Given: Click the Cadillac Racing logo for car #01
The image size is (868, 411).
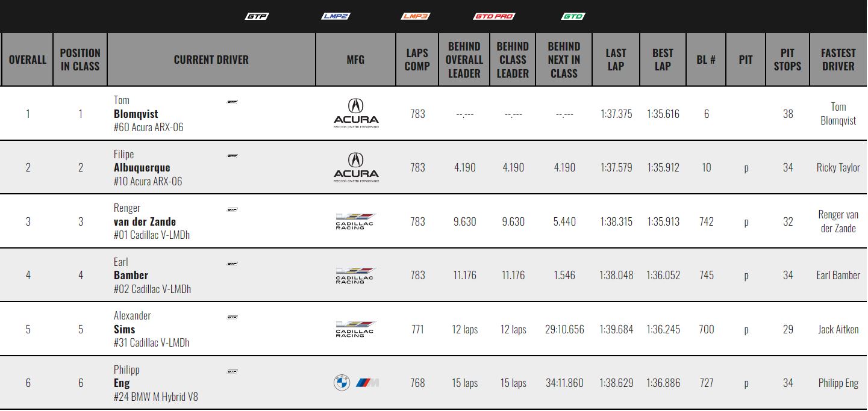Looking at the screenshot, I should coord(355,221).
